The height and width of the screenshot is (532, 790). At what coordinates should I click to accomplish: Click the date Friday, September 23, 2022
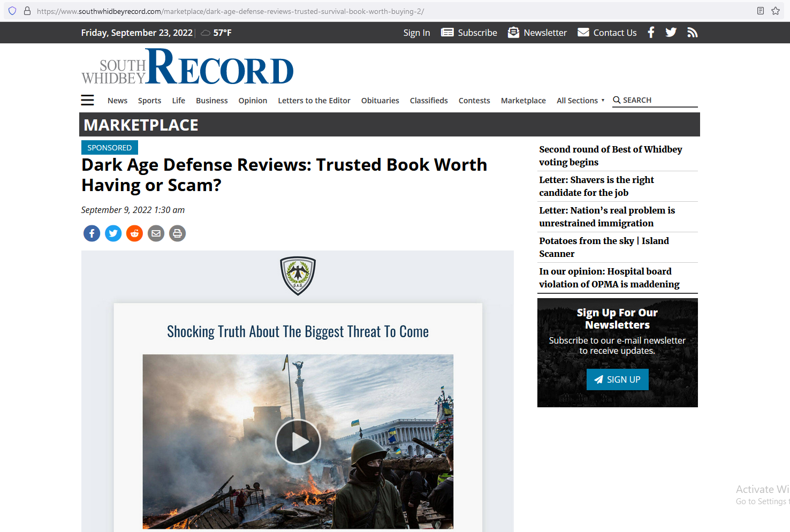point(137,33)
